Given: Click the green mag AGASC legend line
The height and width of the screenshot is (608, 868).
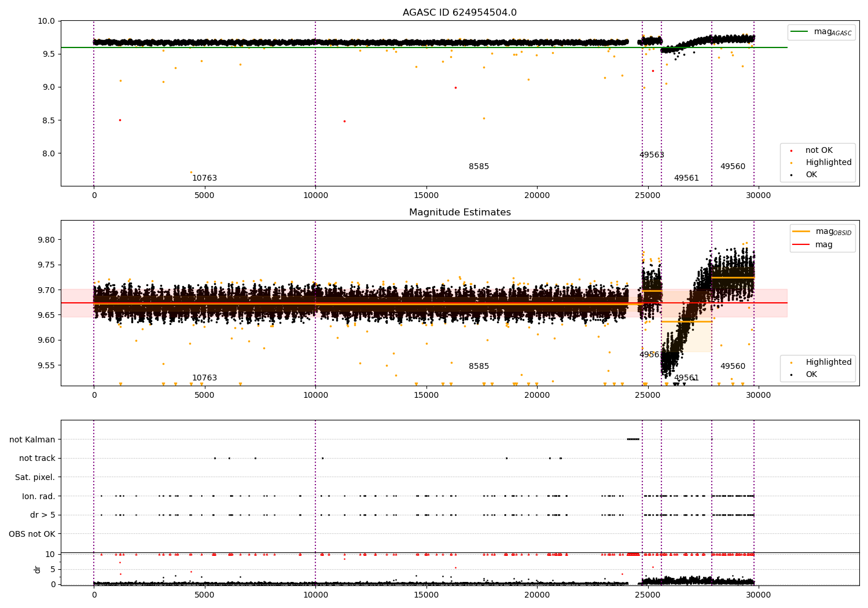Looking at the screenshot, I should (800, 32).
